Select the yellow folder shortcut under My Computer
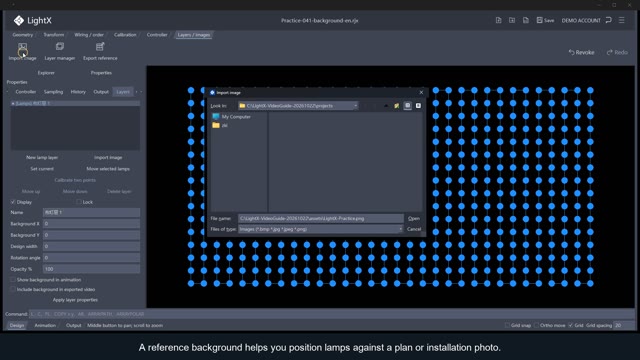This screenshot has width=640, height=360. [220, 125]
